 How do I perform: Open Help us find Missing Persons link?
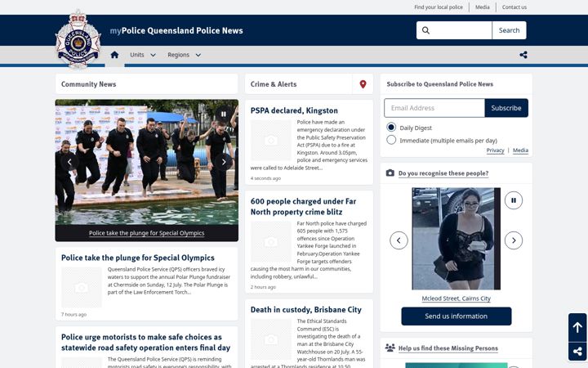[x=448, y=348]
